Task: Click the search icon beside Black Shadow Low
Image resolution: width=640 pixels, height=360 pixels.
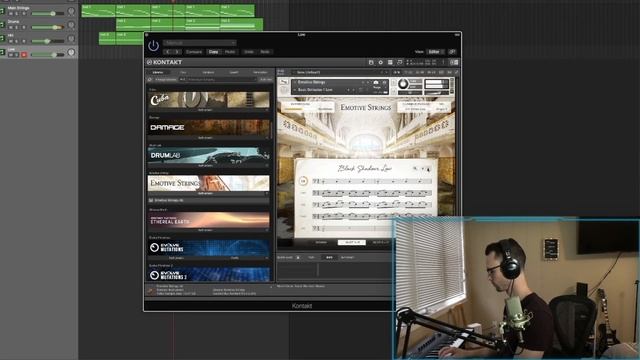Action: coord(415,168)
